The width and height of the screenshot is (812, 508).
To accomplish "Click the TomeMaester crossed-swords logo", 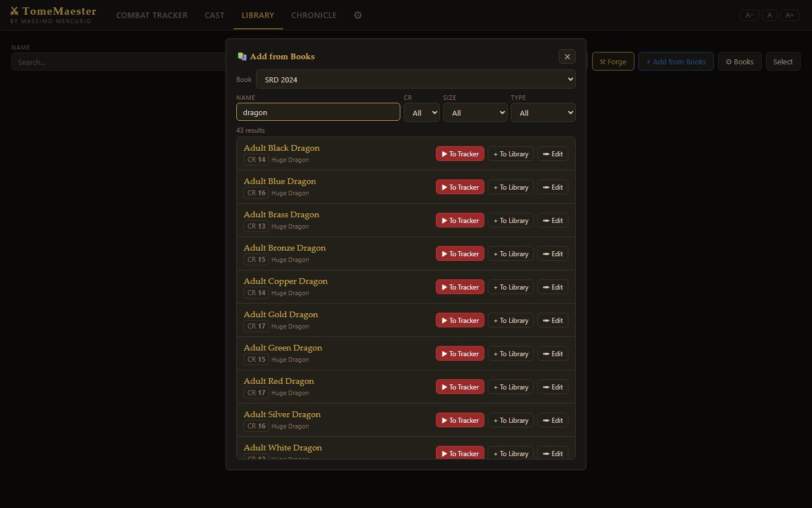I will pos(15,11).
